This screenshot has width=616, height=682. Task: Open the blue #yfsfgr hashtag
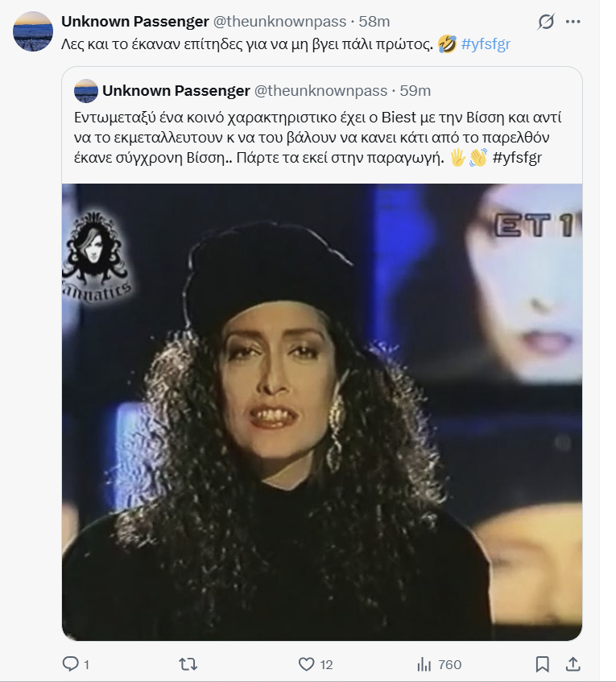[486, 44]
